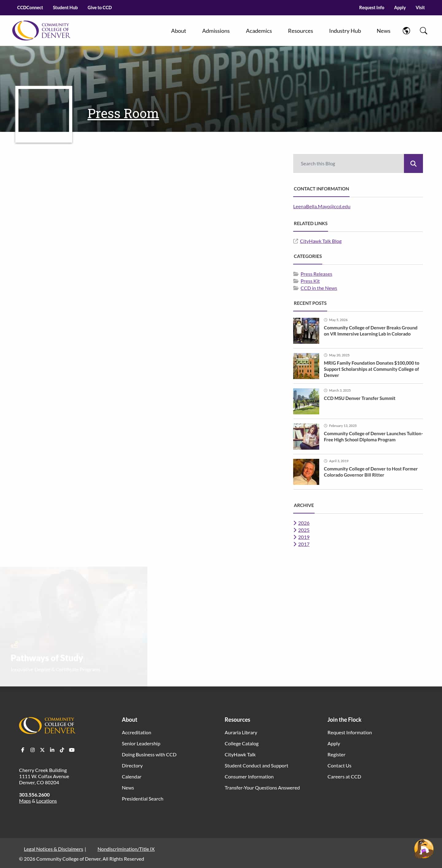Open the Admissions menu
This screenshot has height=868, width=442.
(216, 31)
